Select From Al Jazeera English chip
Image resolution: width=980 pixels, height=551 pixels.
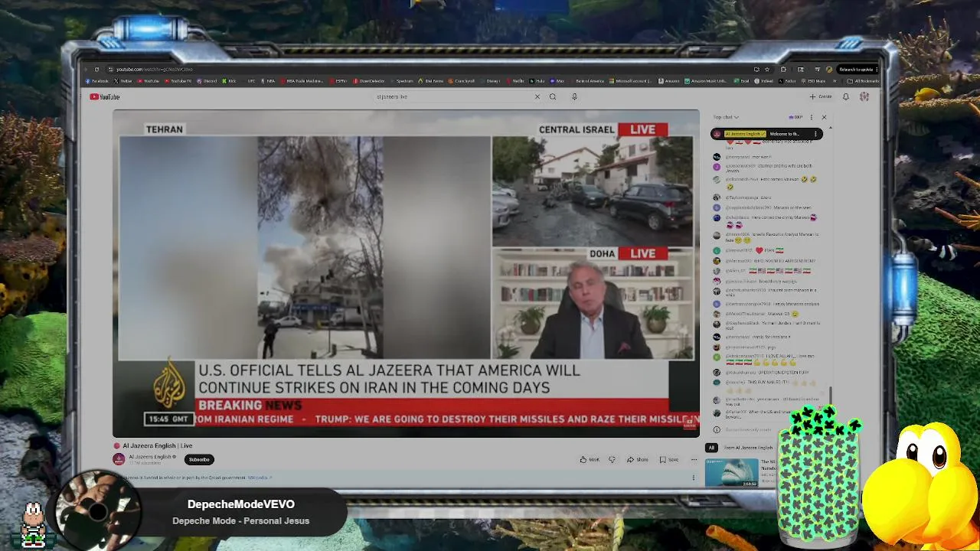pyautogui.click(x=748, y=448)
